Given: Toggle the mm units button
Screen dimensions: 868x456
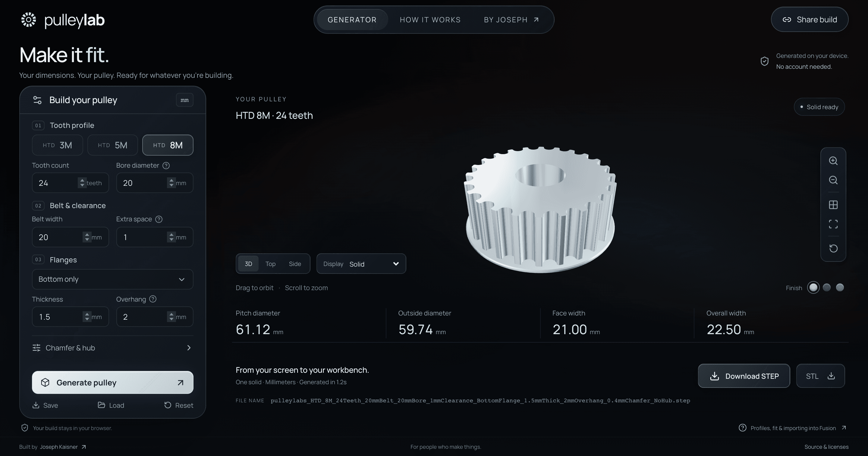Looking at the screenshot, I should click(x=185, y=100).
